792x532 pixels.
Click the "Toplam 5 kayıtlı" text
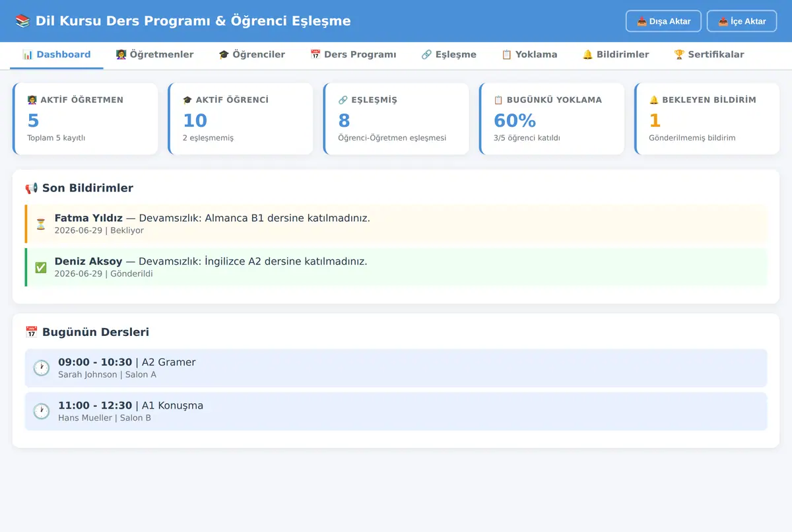(56, 138)
